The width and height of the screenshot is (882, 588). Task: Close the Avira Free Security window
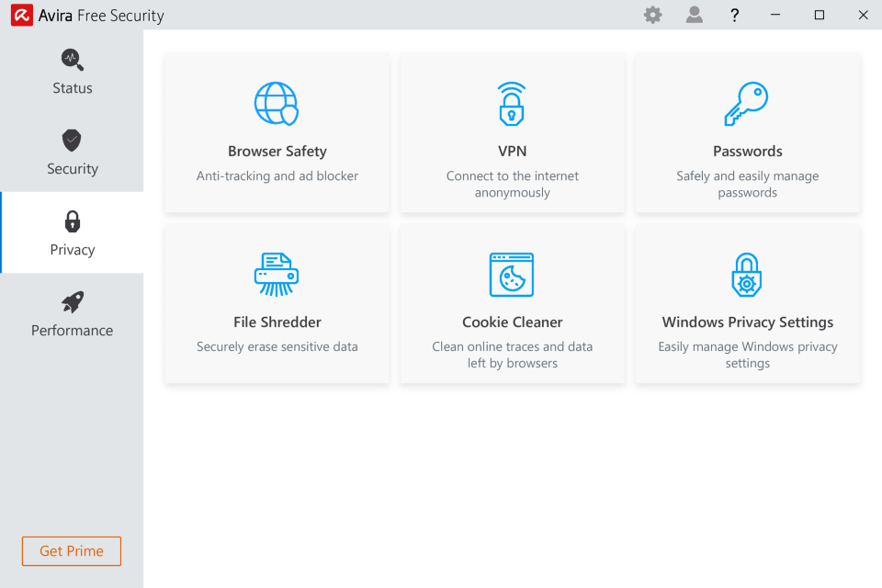pyautogui.click(x=863, y=15)
